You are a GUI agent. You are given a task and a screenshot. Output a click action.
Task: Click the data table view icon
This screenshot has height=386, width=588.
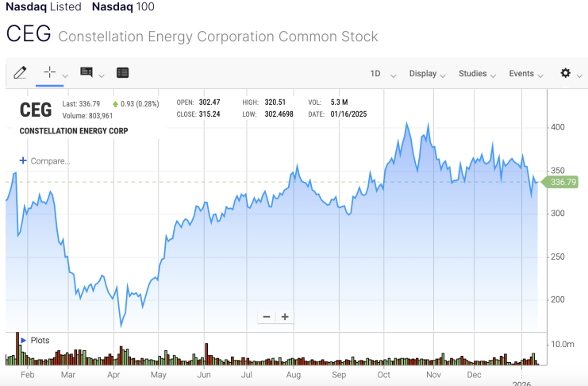click(x=122, y=73)
